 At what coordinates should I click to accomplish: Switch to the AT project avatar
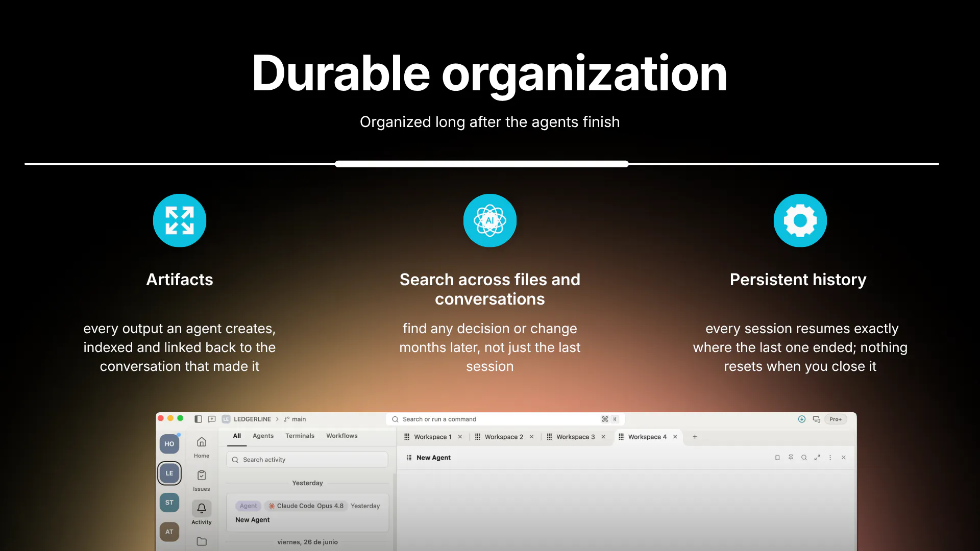click(x=169, y=532)
